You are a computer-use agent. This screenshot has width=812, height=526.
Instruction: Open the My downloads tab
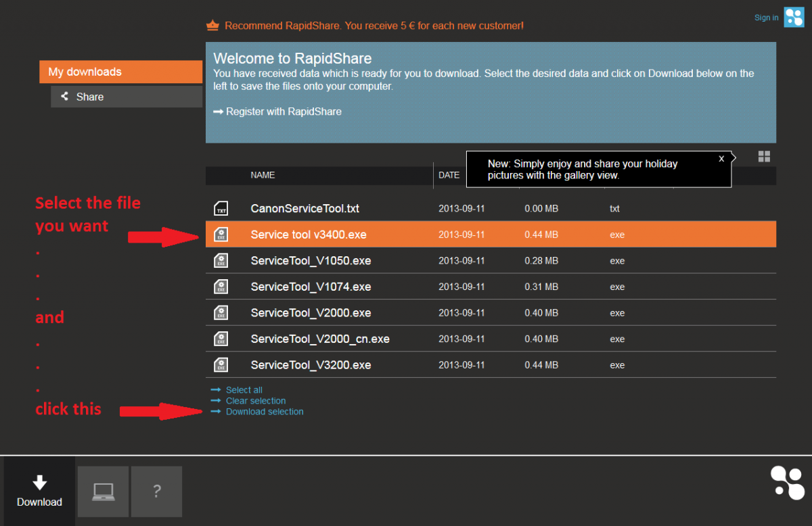coord(120,72)
